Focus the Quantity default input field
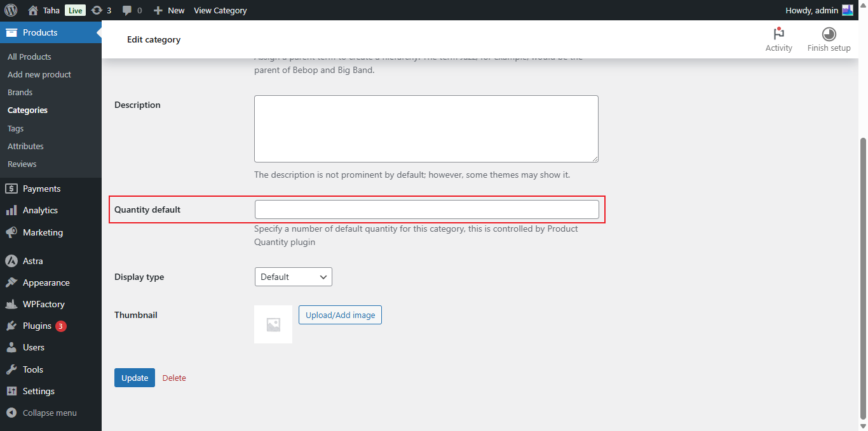Viewport: 868px width, 431px height. 426,209
